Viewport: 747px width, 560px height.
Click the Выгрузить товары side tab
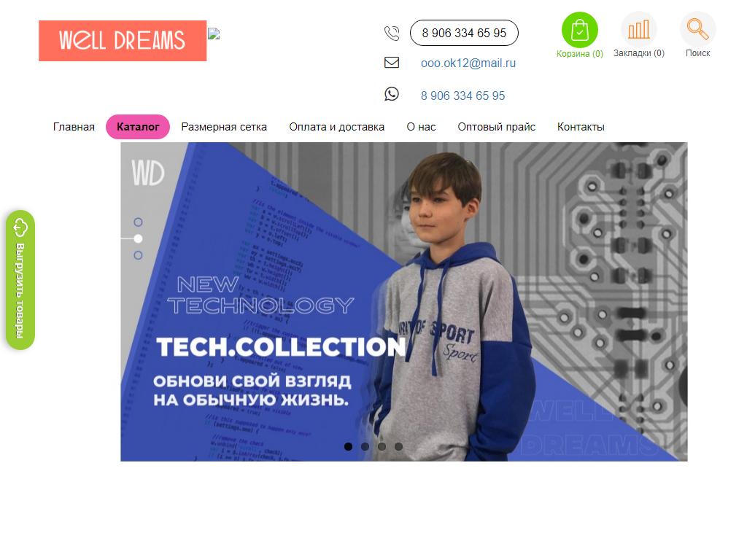point(20,280)
